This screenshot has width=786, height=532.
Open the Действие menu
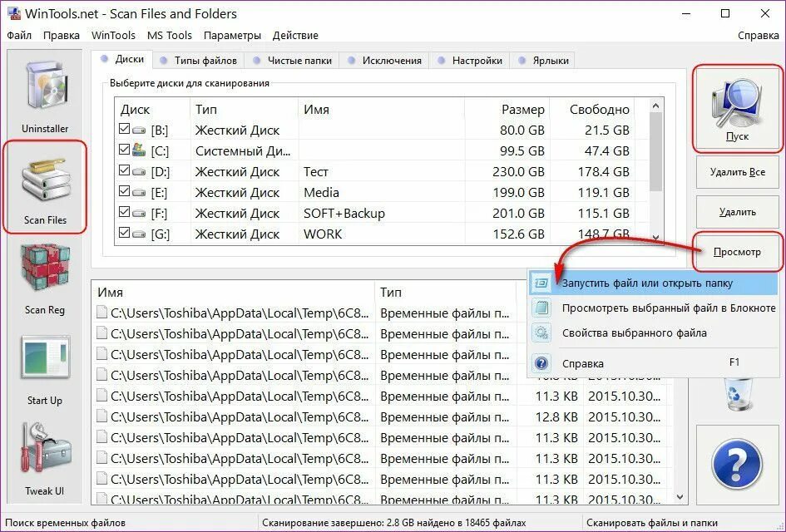click(295, 35)
